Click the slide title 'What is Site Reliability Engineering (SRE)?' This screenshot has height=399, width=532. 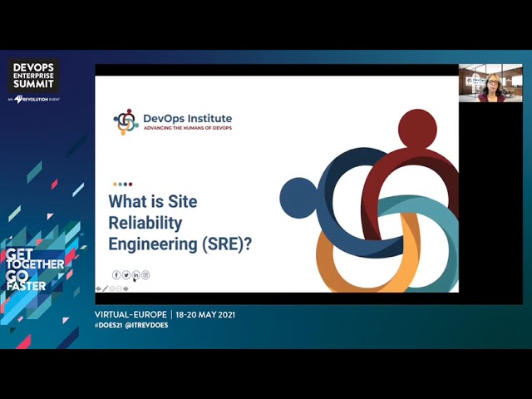click(180, 223)
